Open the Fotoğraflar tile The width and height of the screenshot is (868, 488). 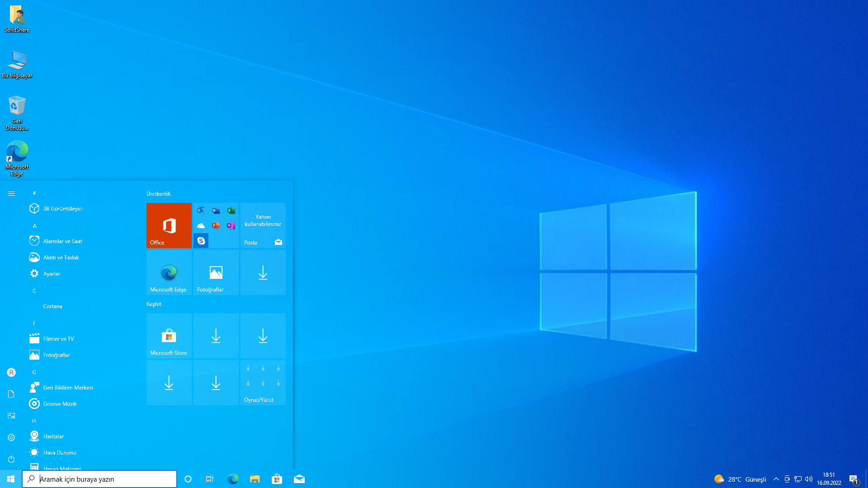coord(216,272)
